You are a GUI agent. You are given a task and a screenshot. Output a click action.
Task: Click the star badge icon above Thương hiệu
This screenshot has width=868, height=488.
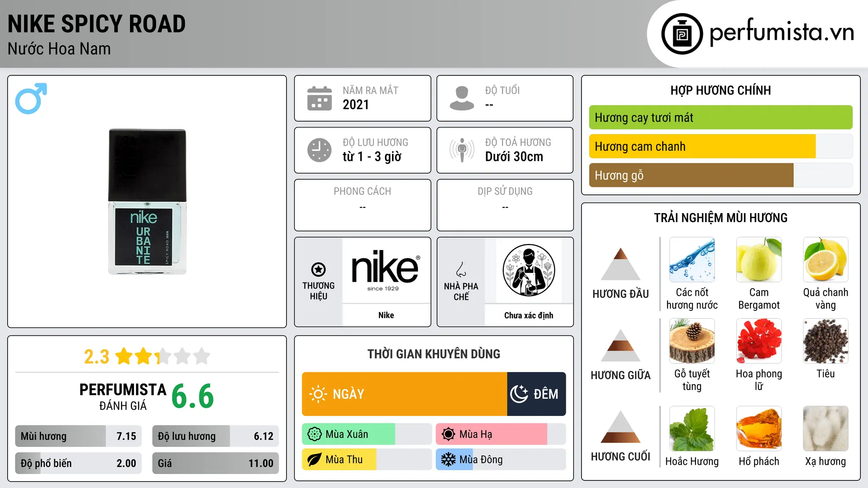point(319,269)
